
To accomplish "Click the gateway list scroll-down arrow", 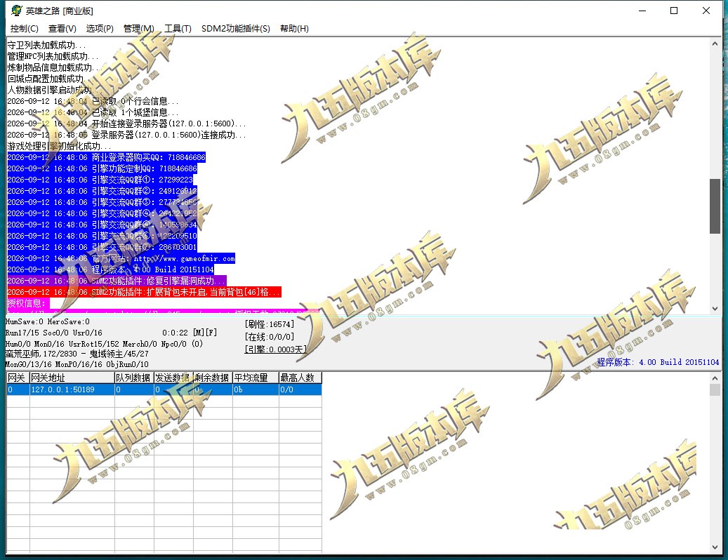I will pos(715,547).
